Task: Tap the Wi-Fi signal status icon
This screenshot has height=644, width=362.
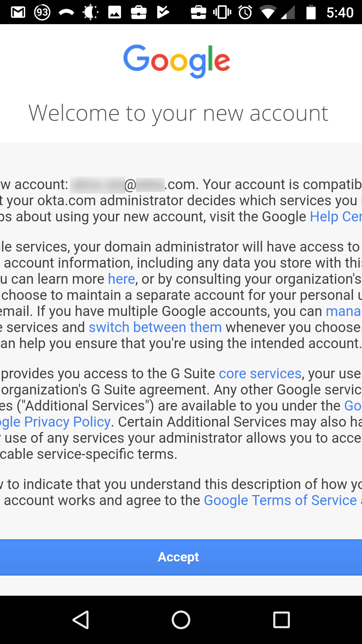Action: tap(267, 12)
